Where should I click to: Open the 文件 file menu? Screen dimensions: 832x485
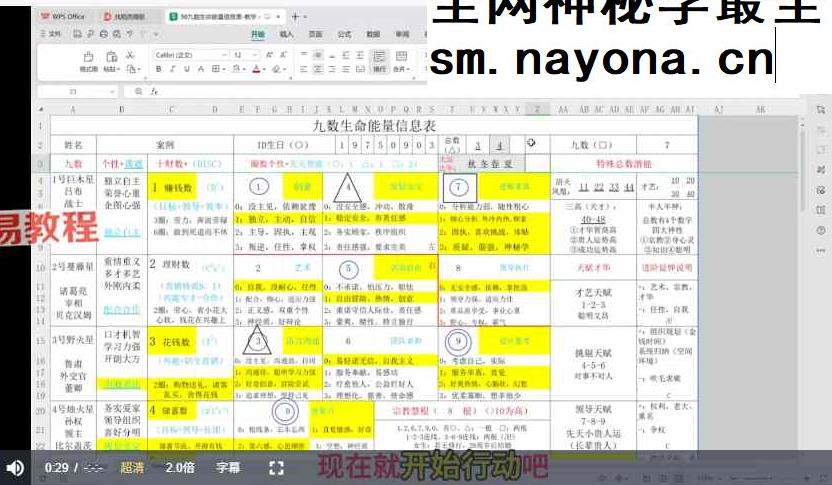pos(51,34)
